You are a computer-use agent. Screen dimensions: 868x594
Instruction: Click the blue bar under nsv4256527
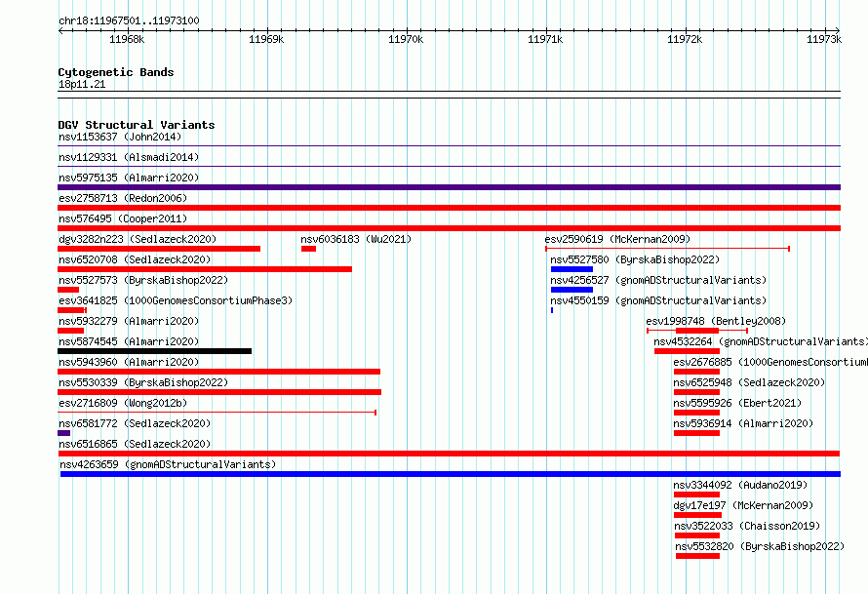(x=572, y=290)
